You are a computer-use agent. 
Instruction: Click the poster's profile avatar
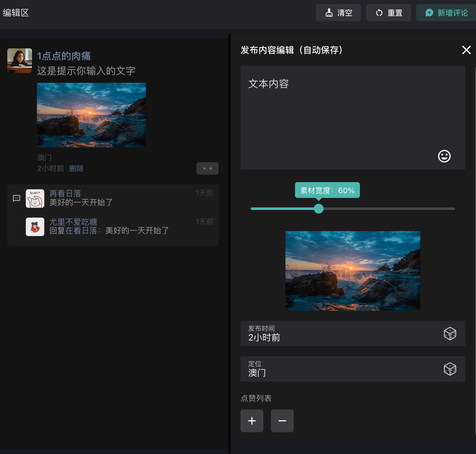pyautogui.click(x=20, y=61)
